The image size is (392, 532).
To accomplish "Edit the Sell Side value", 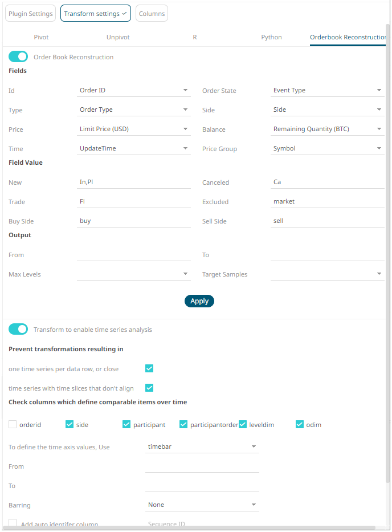I will click(x=327, y=221).
